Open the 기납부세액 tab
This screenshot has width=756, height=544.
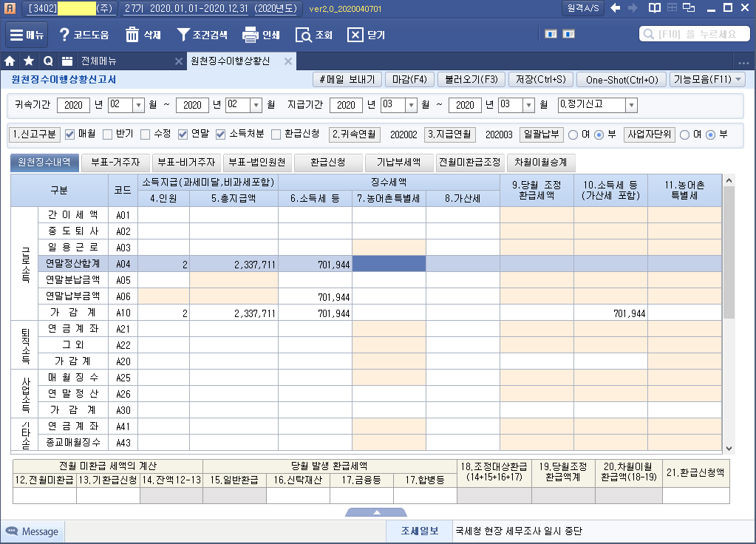pos(399,163)
